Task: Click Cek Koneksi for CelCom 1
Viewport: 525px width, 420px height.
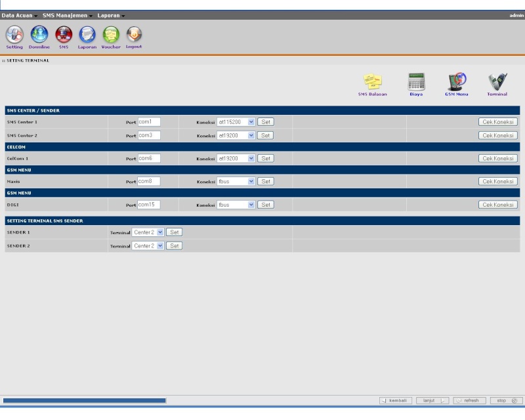Action: point(498,158)
